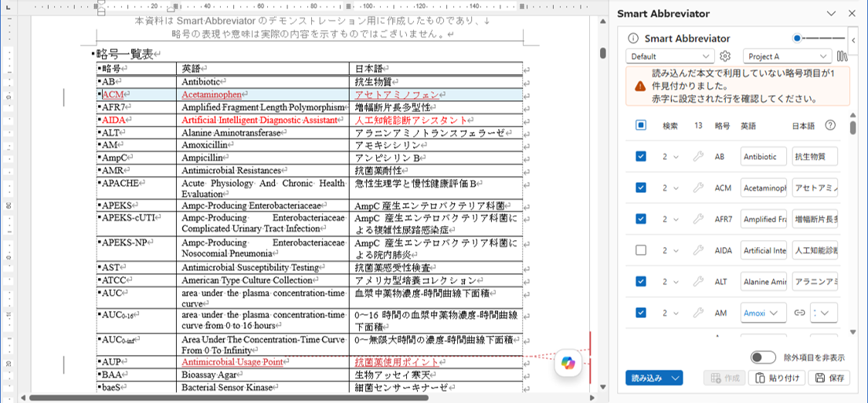Click the link chain icon in AM row
The width and height of the screenshot is (868, 403).
798,313
